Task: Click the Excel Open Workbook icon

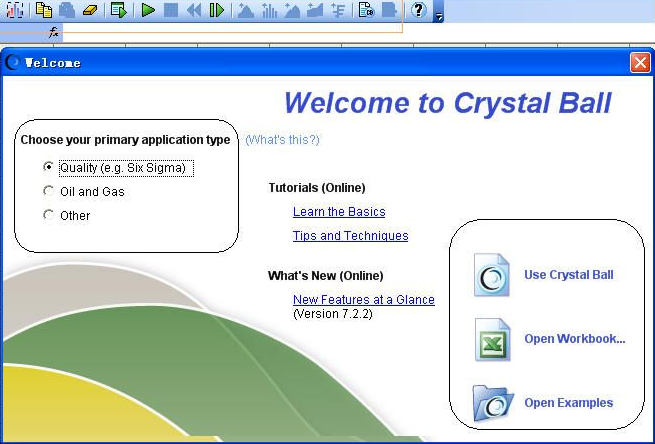Action: click(x=493, y=339)
